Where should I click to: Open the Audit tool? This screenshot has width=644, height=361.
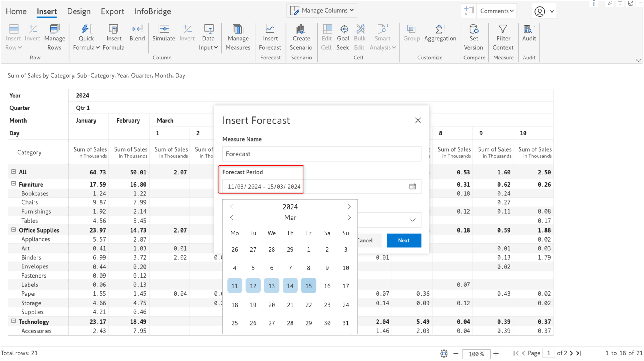(529, 33)
